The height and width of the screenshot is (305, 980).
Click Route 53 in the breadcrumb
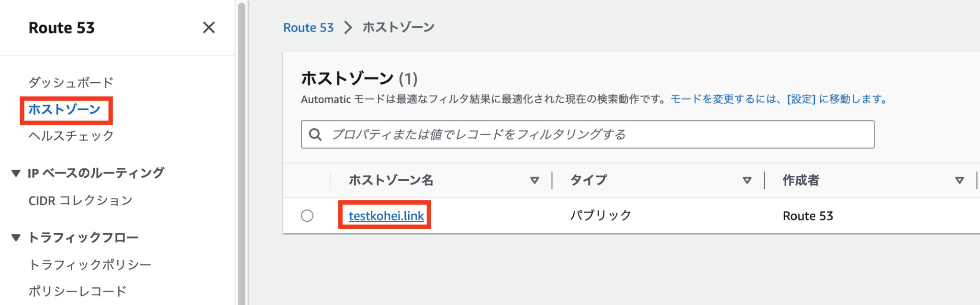click(x=308, y=27)
